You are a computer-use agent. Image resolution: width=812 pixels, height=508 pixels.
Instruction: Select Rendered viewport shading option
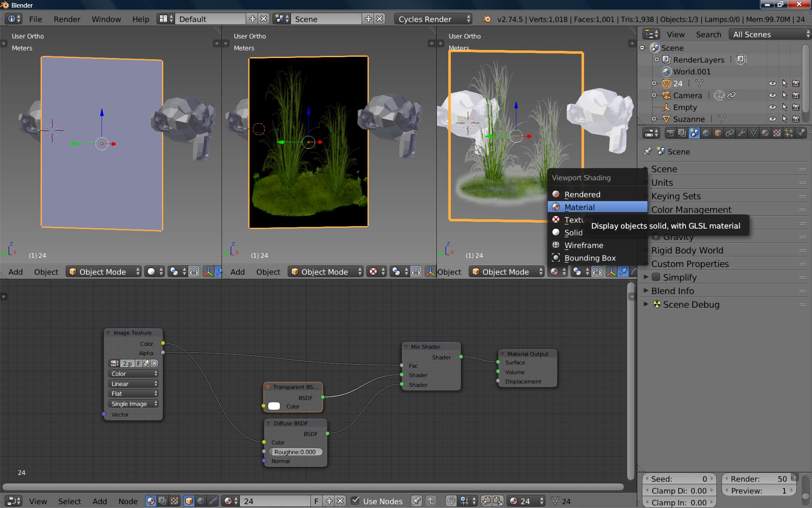(x=597, y=194)
